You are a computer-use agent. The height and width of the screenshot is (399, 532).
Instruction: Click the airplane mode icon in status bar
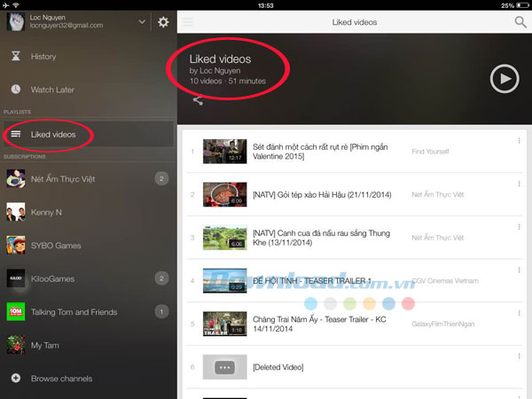pos(6,5)
